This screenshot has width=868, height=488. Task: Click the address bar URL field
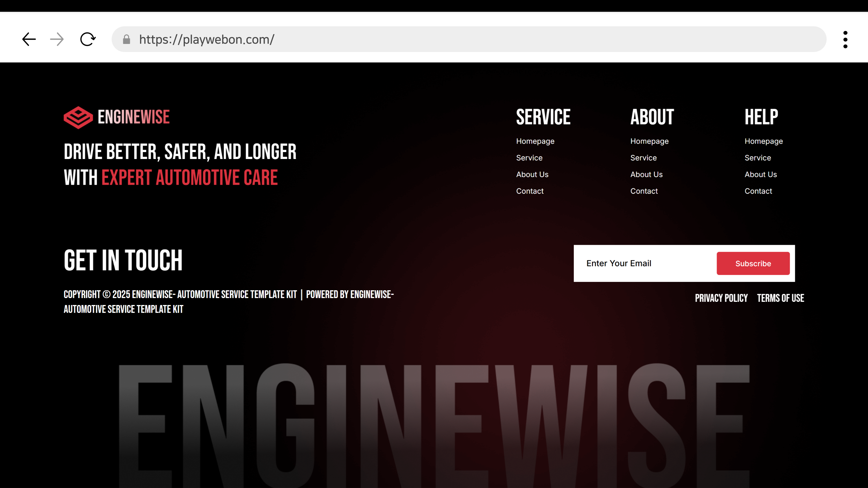click(x=472, y=39)
